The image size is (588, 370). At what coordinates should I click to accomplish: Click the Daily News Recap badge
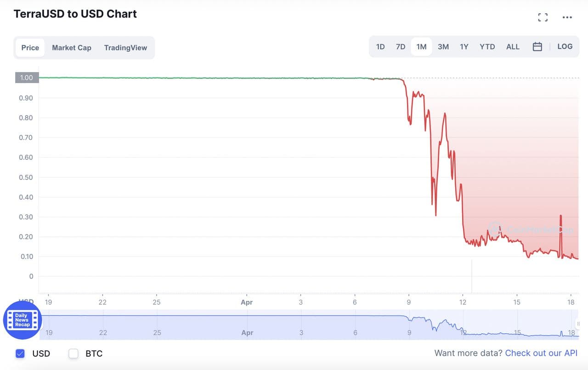(23, 320)
